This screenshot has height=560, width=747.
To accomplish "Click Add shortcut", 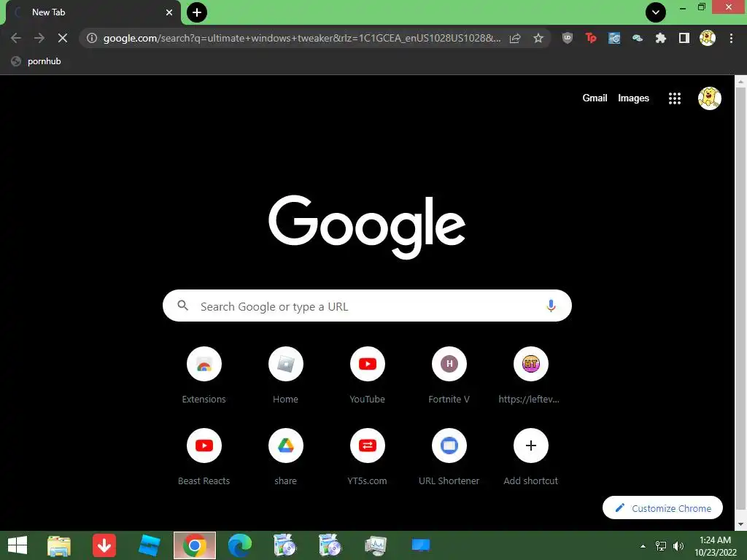I will tap(531, 457).
